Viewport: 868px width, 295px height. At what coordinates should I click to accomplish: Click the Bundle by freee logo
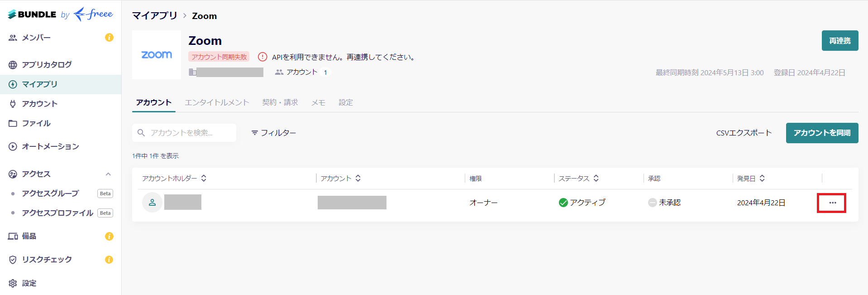tap(60, 15)
